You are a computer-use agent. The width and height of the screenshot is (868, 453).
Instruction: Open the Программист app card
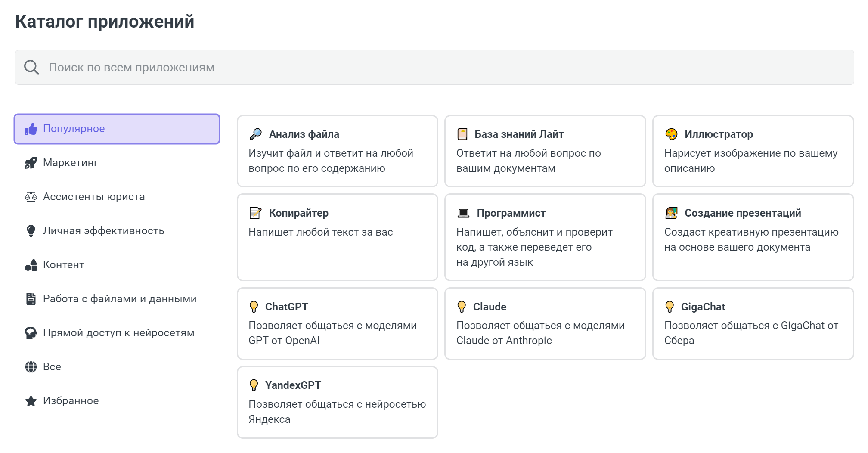click(545, 237)
